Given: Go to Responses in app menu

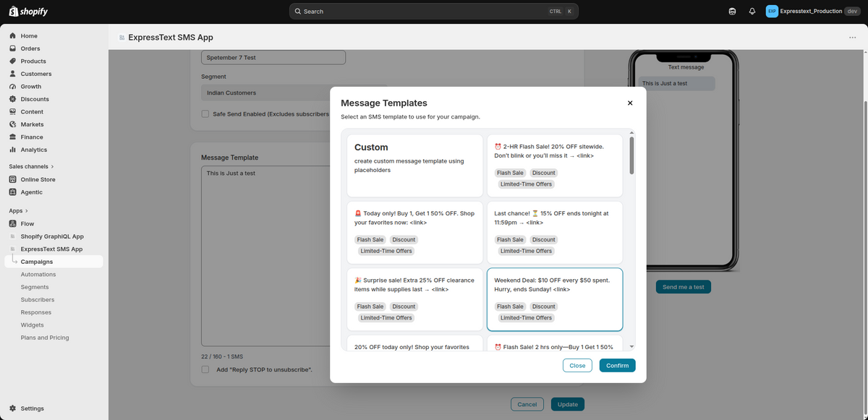Looking at the screenshot, I should tap(36, 312).
